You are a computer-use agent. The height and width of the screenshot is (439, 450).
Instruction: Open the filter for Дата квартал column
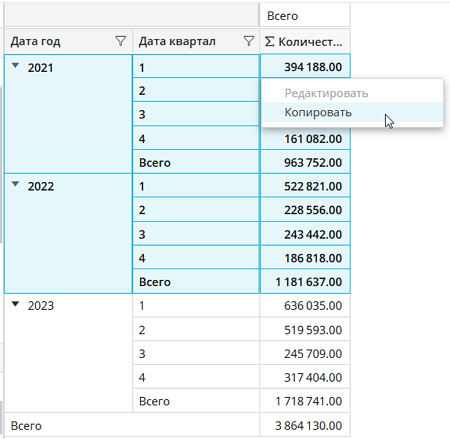click(x=249, y=41)
